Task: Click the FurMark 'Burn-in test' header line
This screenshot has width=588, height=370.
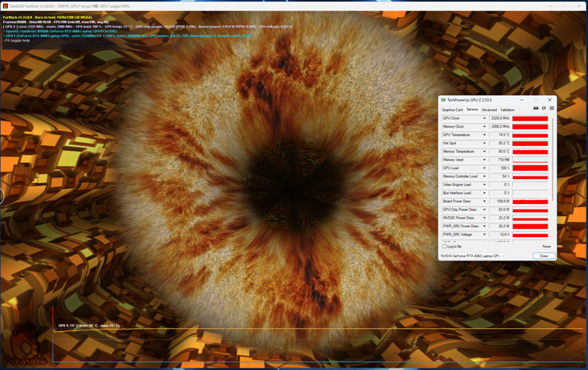Action: 48,17
